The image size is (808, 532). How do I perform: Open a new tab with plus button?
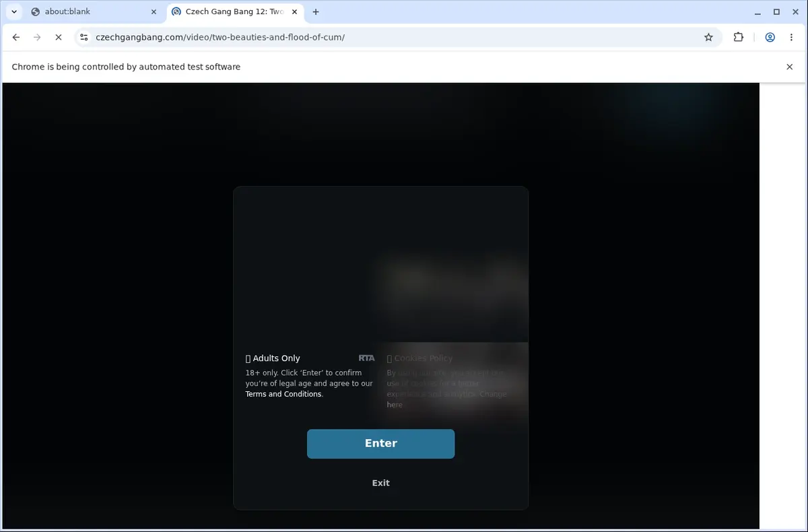tap(316, 12)
